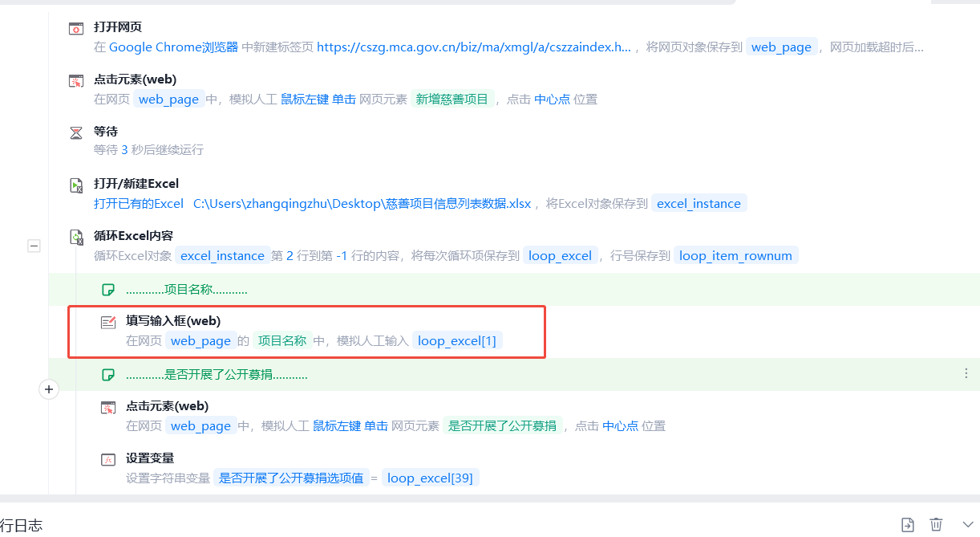Screen dimensions: 980x537
Task: Click the cszg.mca.gov.cn URL link
Action: (474, 47)
